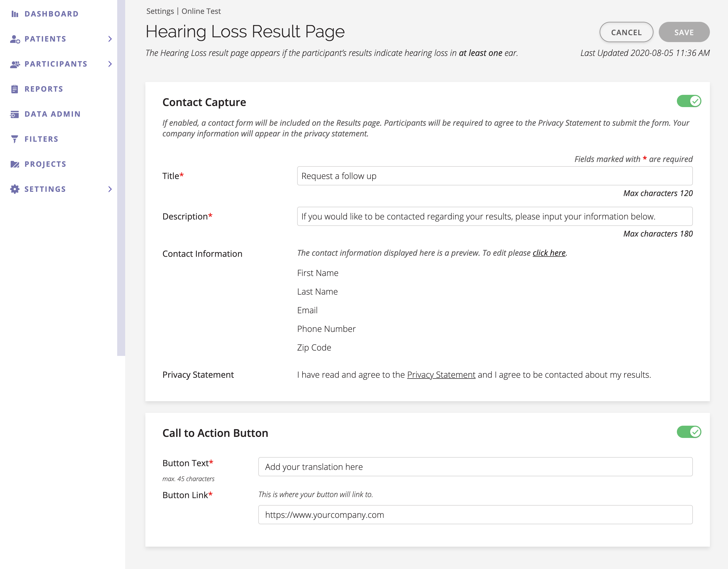Open the Filters menu item
The height and width of the screenshot is (569, 728).
pos(41,139)
